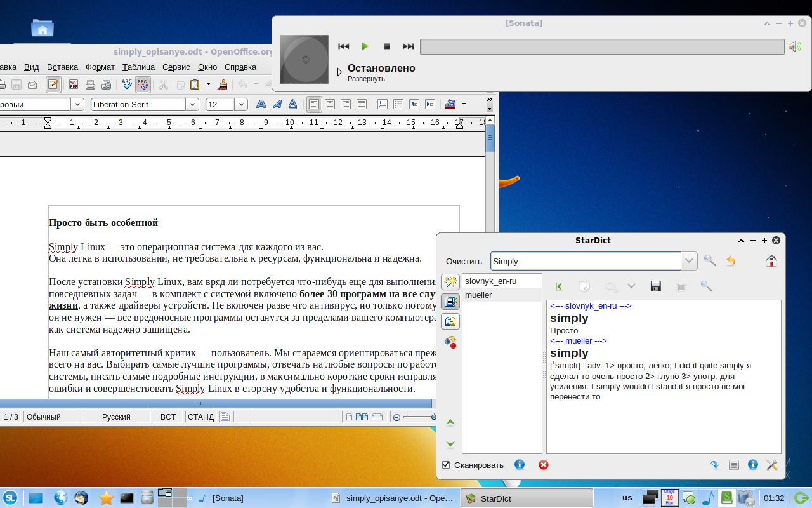Toggle bold formatting in OpenOffice
The width and height of the screenshot is (812, 508).
[x=261, y=104]
